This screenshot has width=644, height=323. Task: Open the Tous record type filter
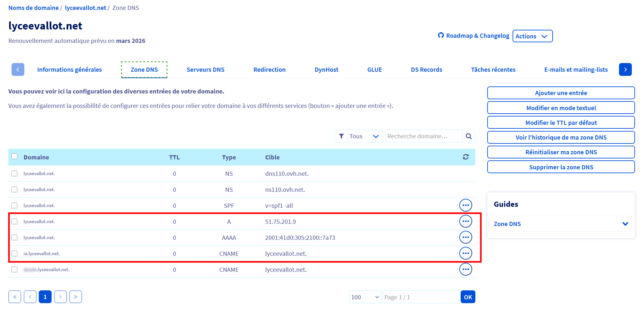[364, 136]
